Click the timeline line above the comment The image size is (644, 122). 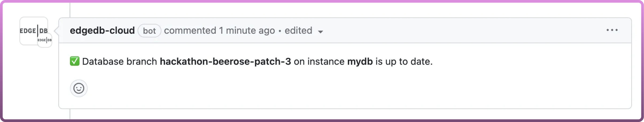[x=70, y=9]
